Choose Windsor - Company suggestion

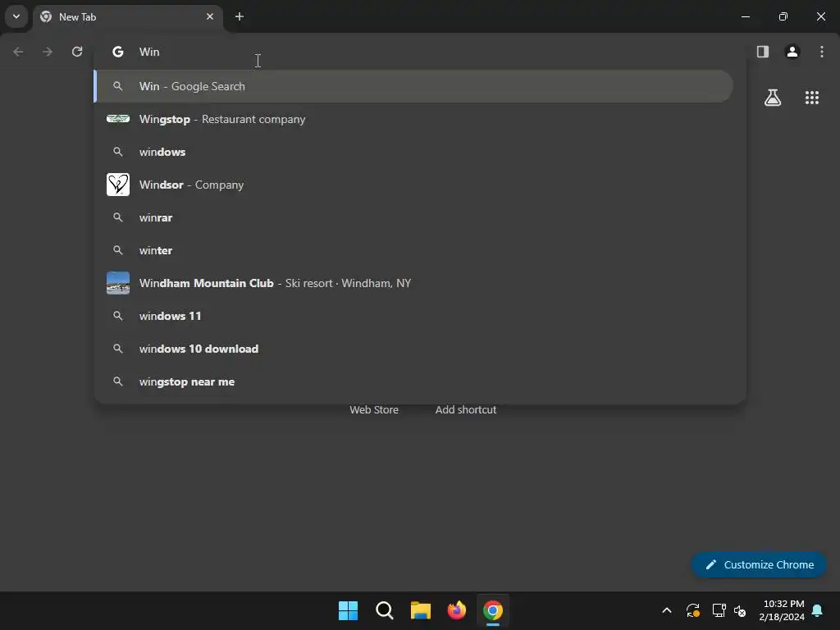[413, 185]
